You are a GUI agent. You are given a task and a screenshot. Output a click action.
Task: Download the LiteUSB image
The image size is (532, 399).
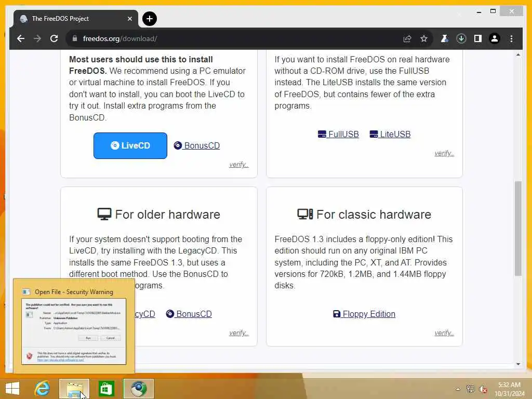[x=390, y=134]
